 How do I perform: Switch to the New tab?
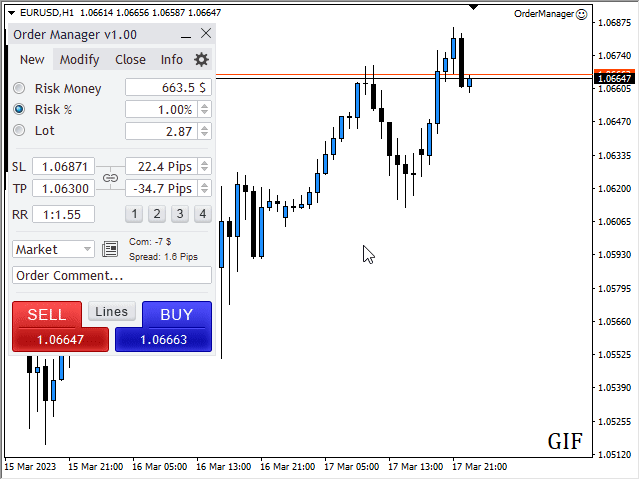coord(32,60)
